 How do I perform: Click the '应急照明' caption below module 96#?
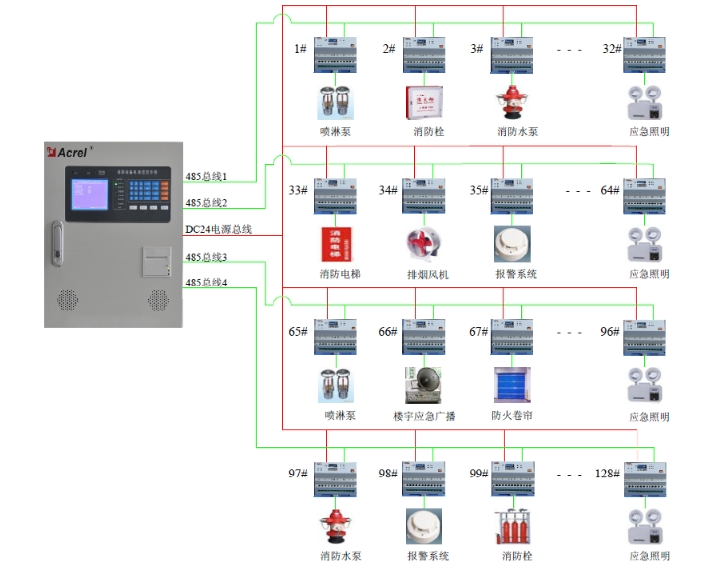[649, 417]
